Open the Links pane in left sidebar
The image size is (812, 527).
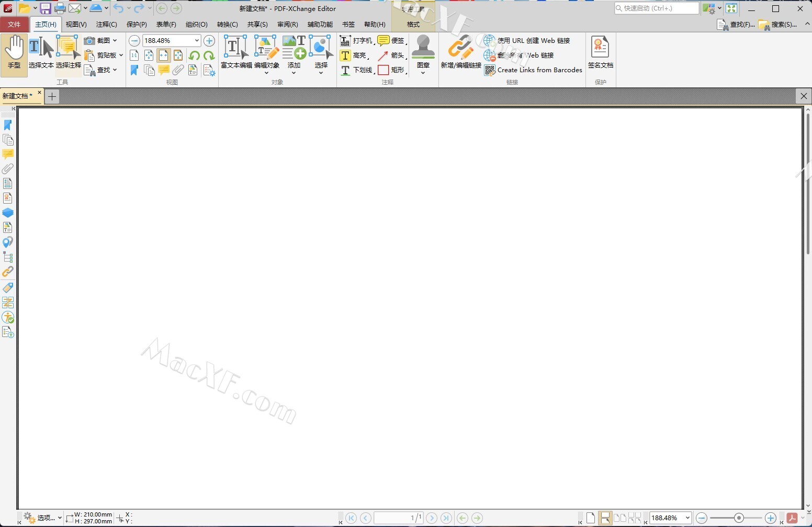pyautogui.click(x=8, y=272)
